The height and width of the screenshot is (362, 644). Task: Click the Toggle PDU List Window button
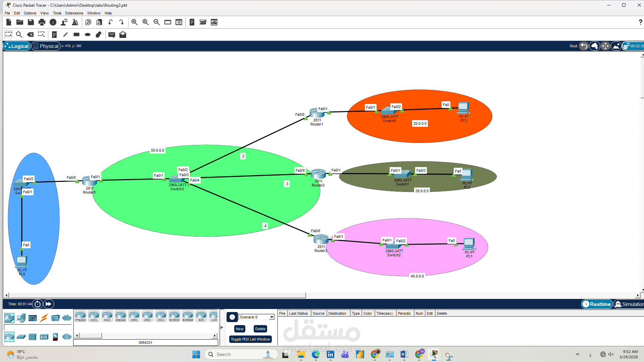(250, 339)
